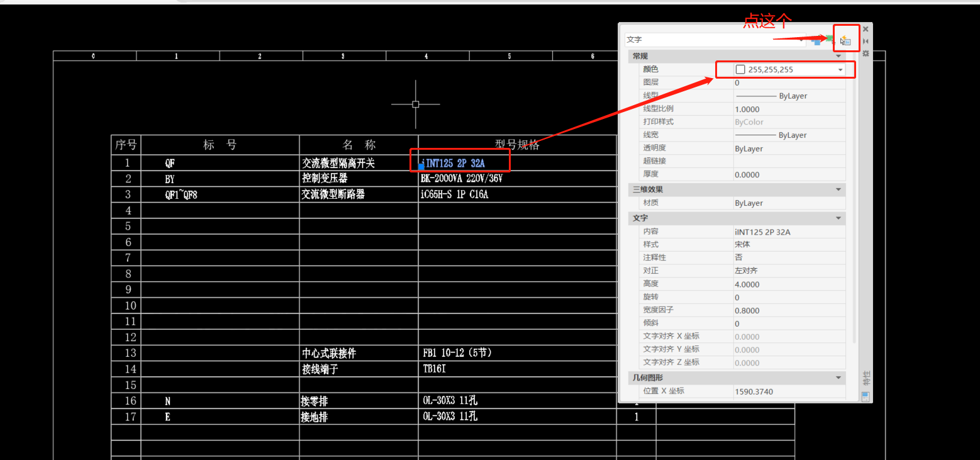980x460 pixels.
Task: Collapse the 三维效果 section
Action: [838, 189]
